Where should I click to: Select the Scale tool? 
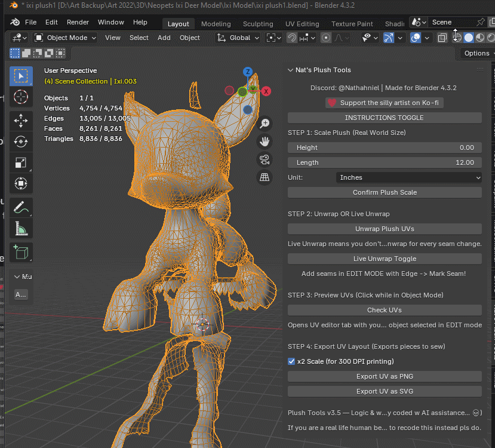point(21,162)
